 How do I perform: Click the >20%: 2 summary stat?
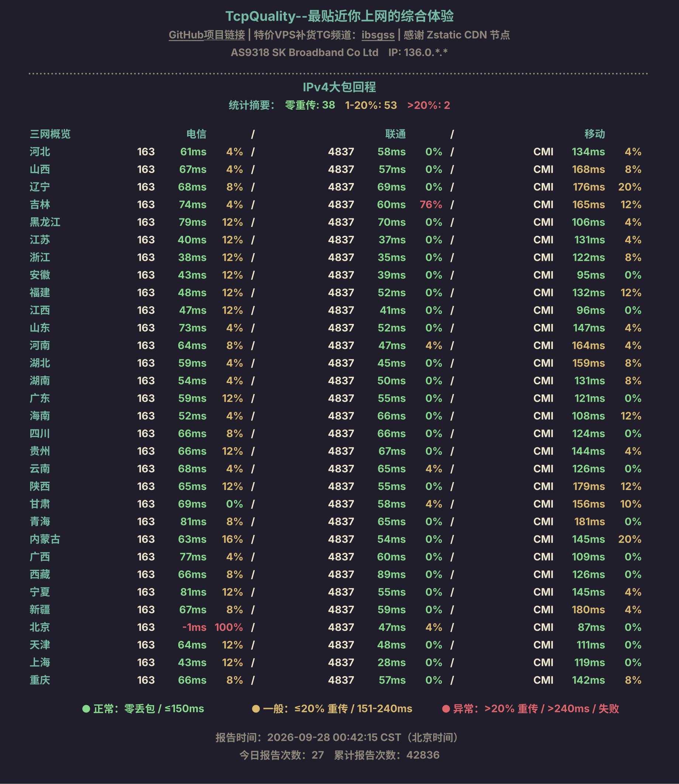coord(428,105)
